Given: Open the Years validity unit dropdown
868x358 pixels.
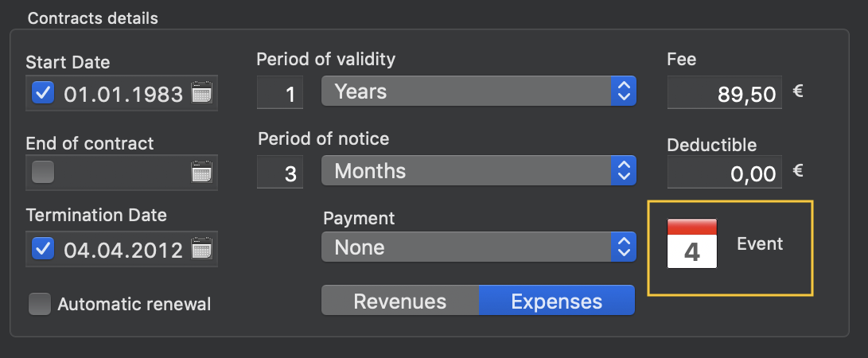Looking at the screenshot, I should click(x=479, y=91).
